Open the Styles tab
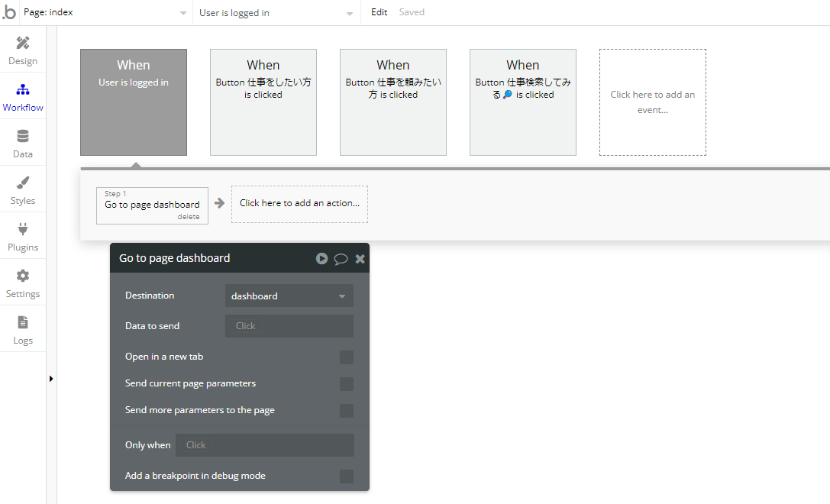The height and width of the screenshot is (504, 830). point(23,191)
